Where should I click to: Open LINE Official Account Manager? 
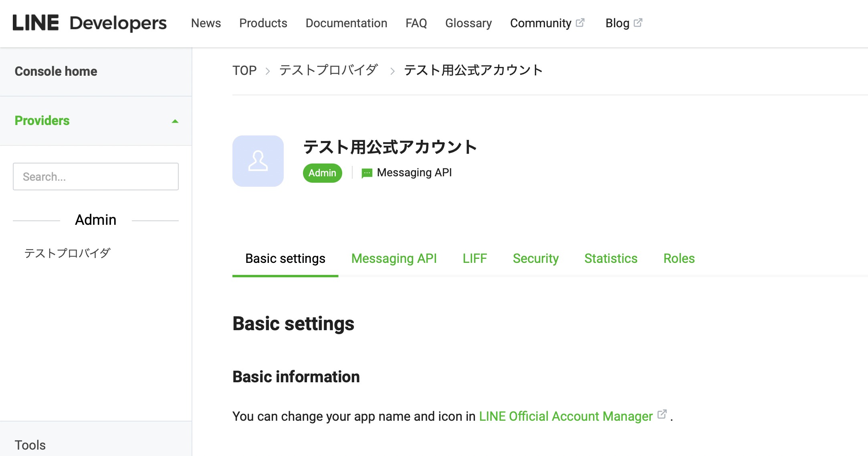(565, 416)
